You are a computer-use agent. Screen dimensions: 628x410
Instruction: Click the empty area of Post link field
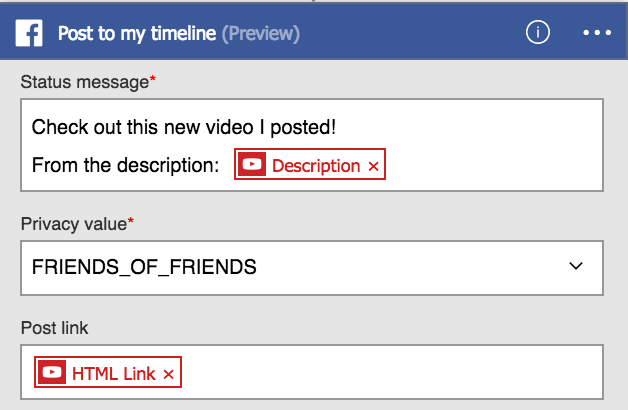point(400,373)
